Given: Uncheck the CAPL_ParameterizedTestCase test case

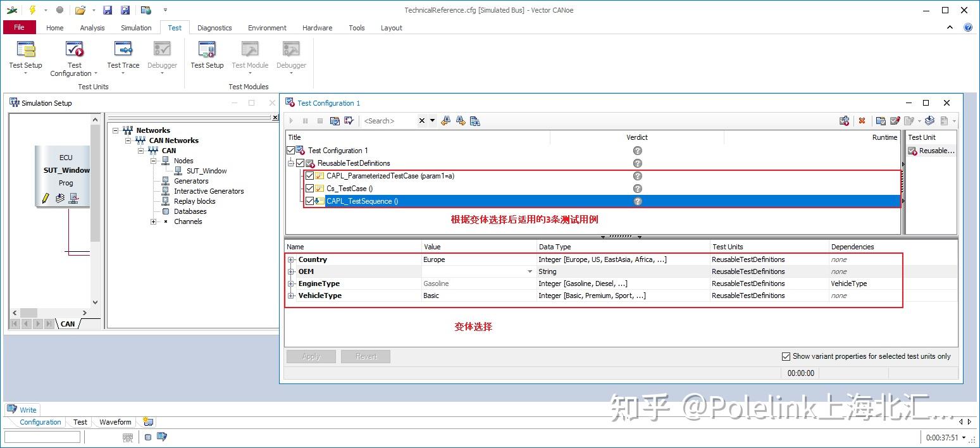Looking at the screenshot, I should click(x=309, y=176).
